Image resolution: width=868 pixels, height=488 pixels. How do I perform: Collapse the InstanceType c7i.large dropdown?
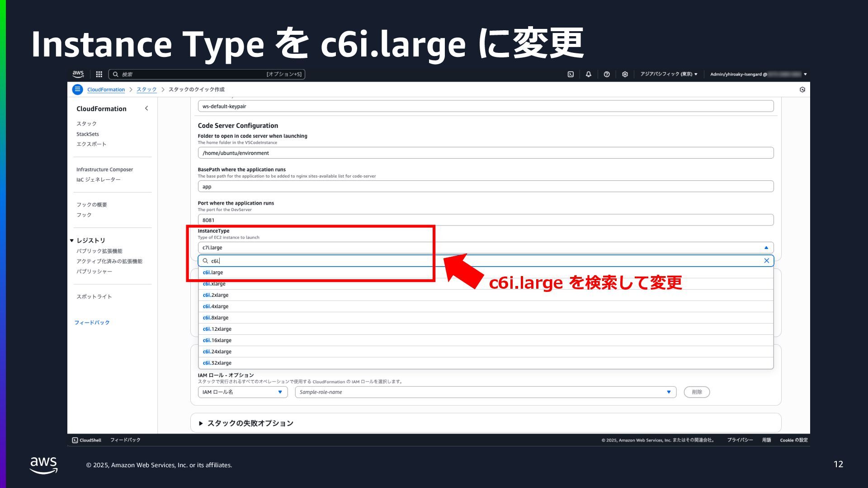tap(766, 248)
